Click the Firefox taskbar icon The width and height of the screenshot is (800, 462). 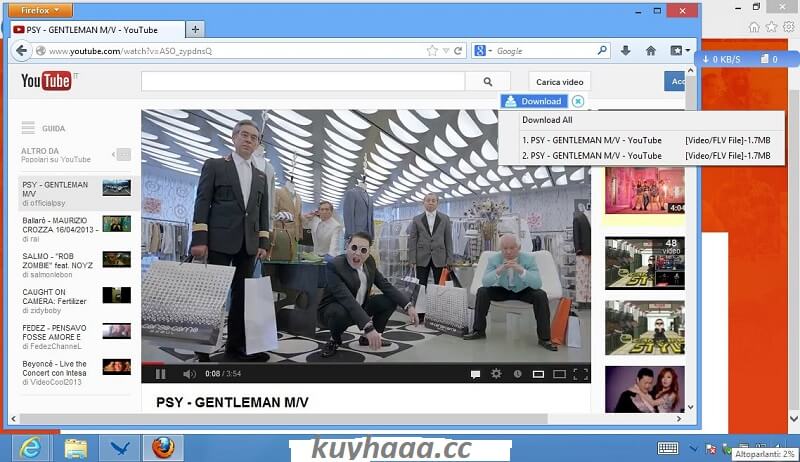pos(163,448)
